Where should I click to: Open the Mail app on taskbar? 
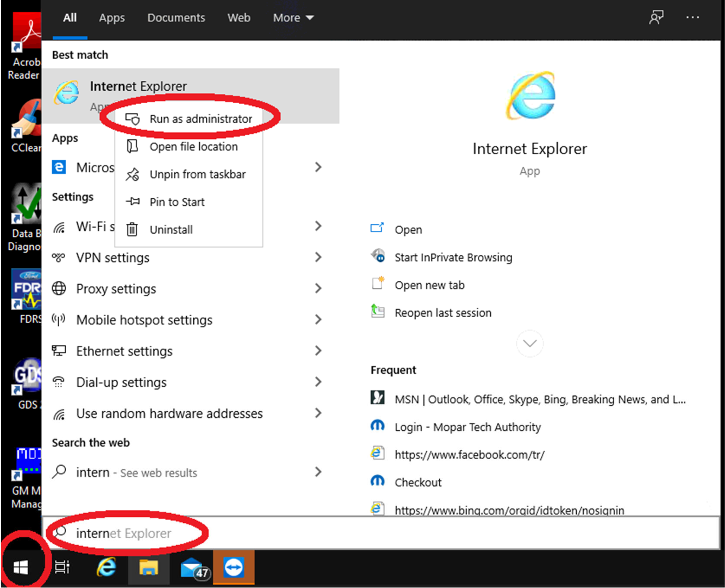click(194, 568)
